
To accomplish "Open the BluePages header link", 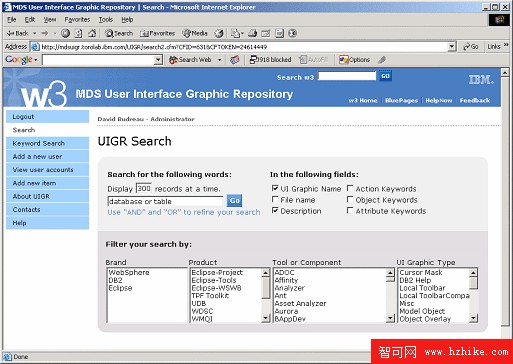I will 401,100.
